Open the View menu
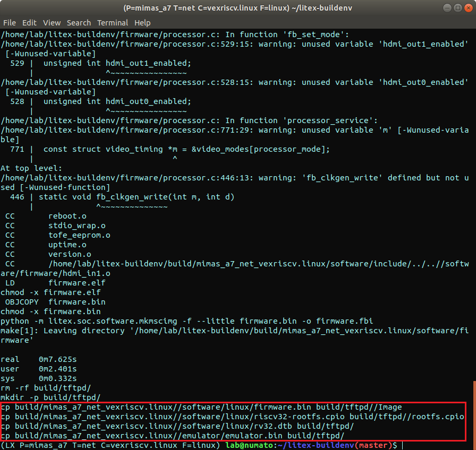This screenshot has width=476, height=450. point(52,23)
